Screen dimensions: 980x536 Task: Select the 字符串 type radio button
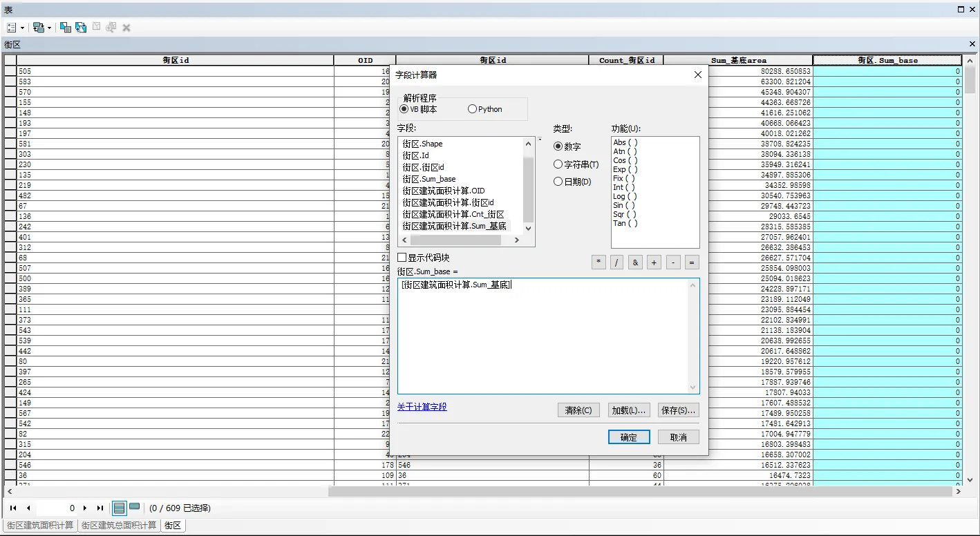pyautogui.click(x=558, y=164)
